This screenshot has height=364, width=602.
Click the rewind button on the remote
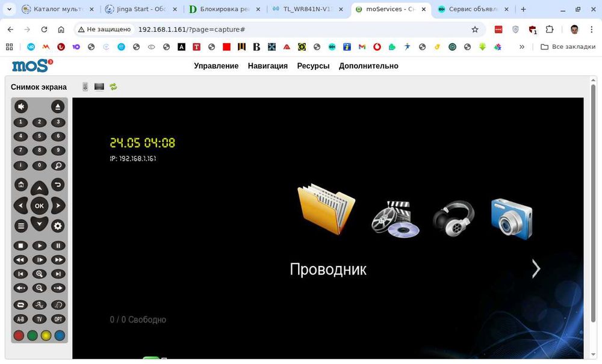(x=20, y=260)
